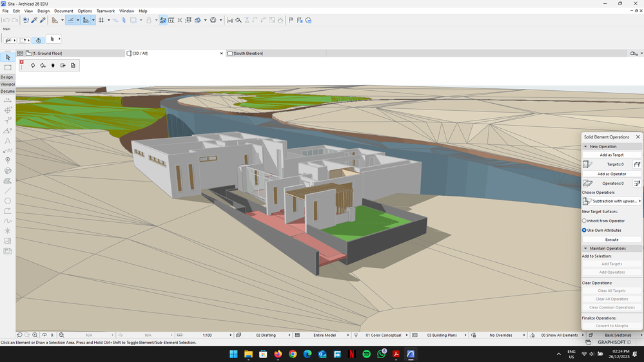Collapse the New Operation section

click(586, 146)
